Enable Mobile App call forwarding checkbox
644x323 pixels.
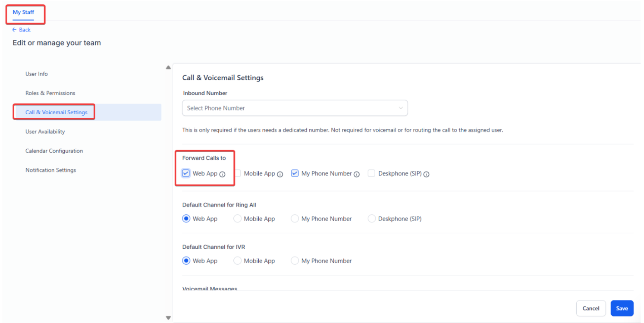[237, 173]
